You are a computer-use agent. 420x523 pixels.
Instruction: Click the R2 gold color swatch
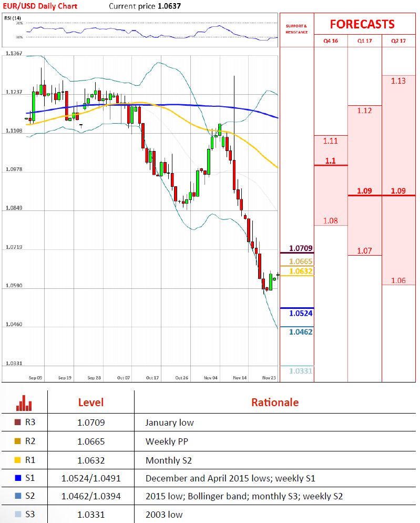[18, 441]
